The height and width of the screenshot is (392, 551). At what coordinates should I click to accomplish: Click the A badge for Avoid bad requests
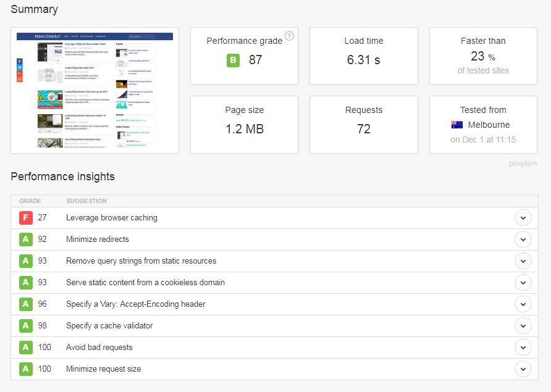[25, 348]
